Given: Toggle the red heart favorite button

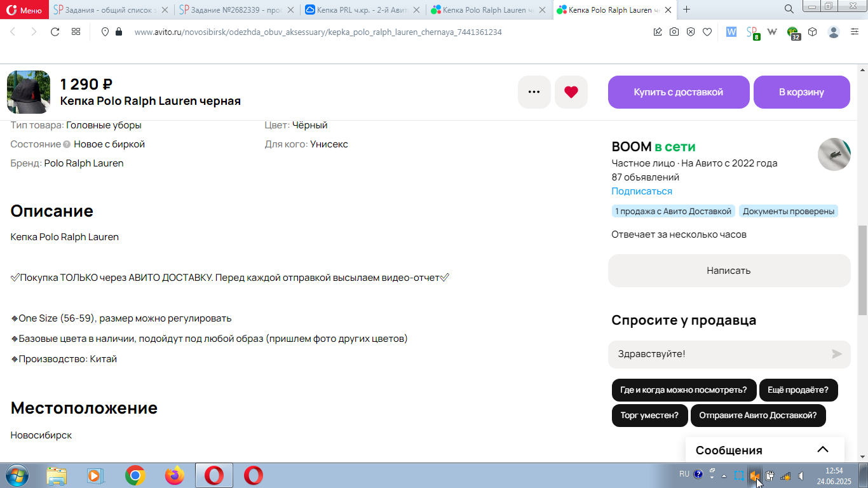Looking at the screenshot, I should tap(571, 92).
